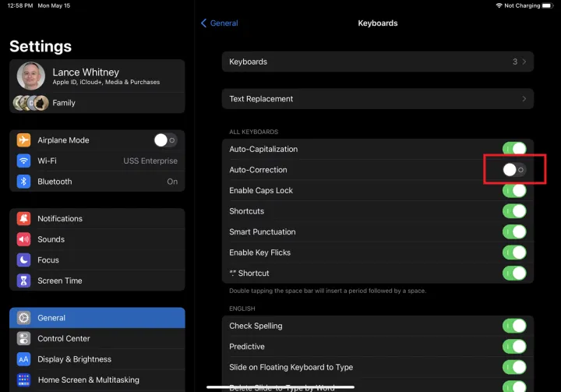Open Screen Time hourglass icon
The width and height of the screenshot is (561, 392).
point(23,281)
